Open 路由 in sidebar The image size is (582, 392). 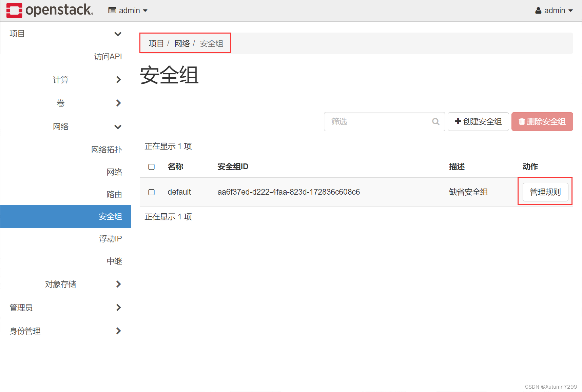(x=114, y=194)
